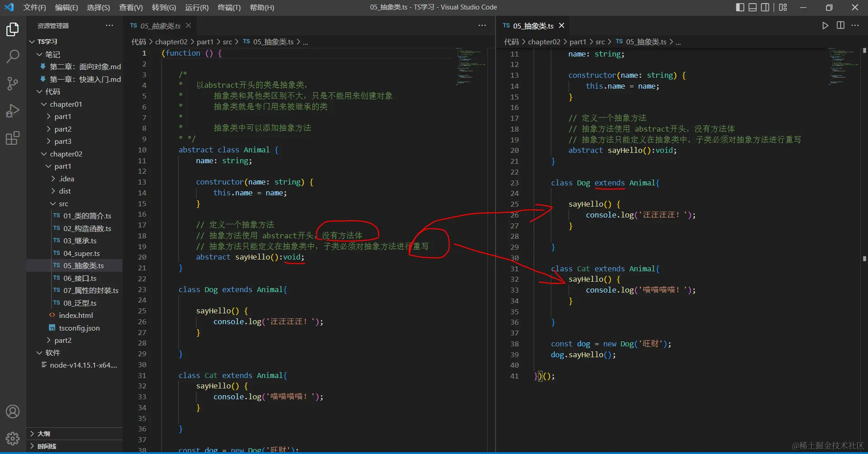Toggle the primary side bar
Viewport: 868px width, 454px height.
(740, 7)
